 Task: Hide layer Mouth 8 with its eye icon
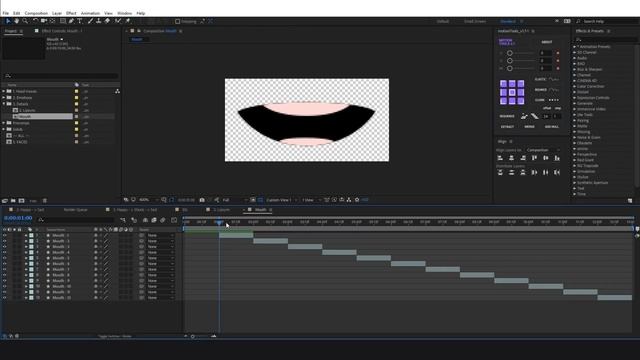4,275
